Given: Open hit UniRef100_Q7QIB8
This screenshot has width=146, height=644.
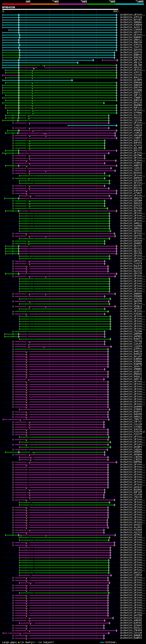Looking at the screenshot, I should (x=131, y=299).
